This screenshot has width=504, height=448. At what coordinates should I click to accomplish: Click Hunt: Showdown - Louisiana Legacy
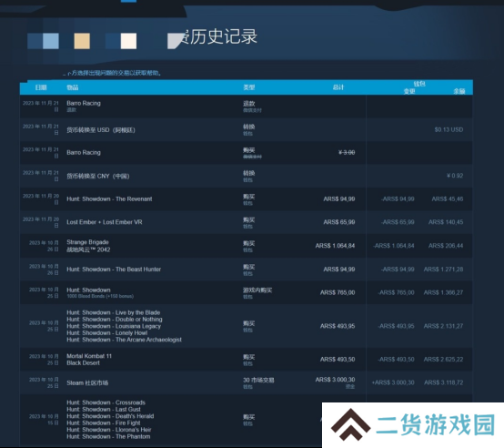(114, 326)
